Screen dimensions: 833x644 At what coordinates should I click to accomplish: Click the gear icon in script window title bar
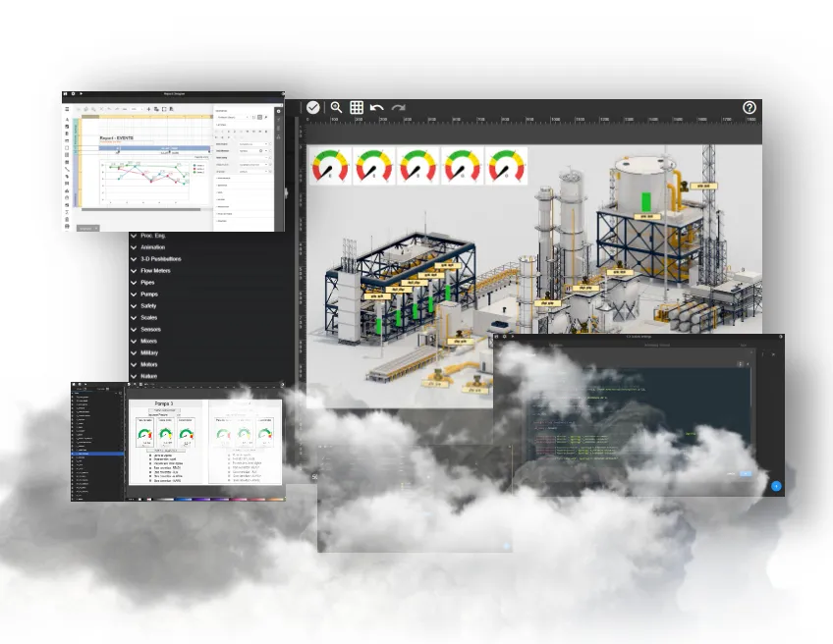coord(505,336)
